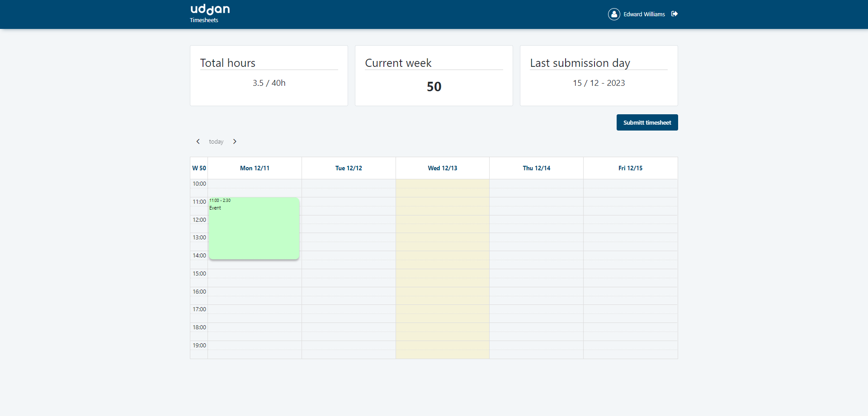Select the Thu 12/14 column header
Viewport: 868px width, 416px height.
(536, 168)
